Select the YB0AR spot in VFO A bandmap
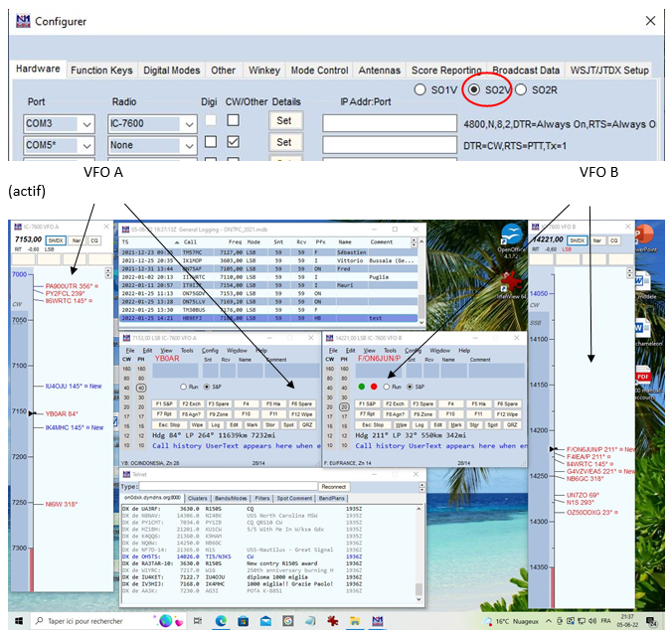The width and height of the screenshot is (672, 633). 62,413
